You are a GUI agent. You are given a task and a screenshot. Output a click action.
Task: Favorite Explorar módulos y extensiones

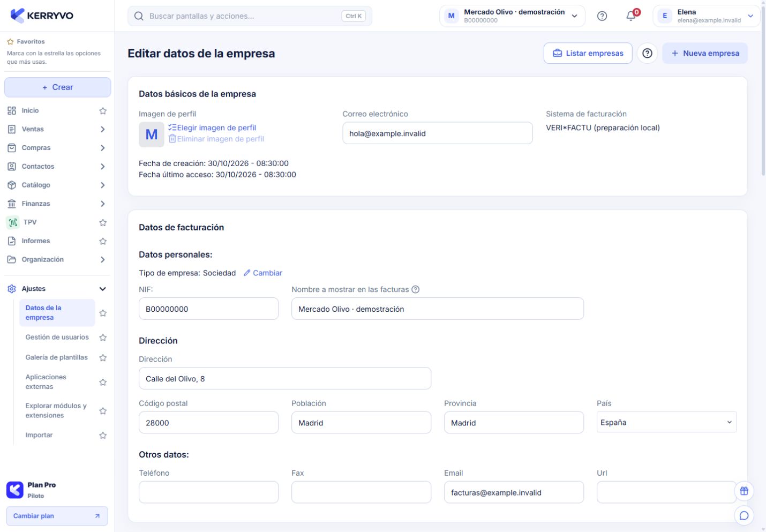[103, 411]
